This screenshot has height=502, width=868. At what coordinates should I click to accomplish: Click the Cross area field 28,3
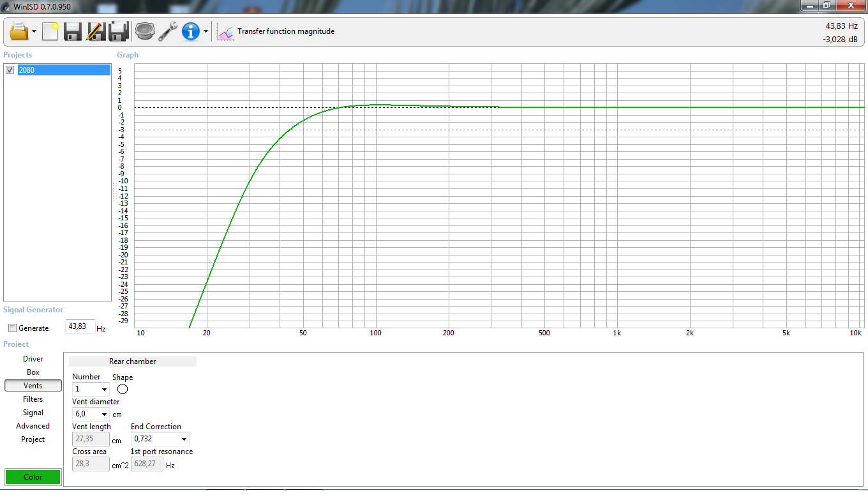click(91, 464)
